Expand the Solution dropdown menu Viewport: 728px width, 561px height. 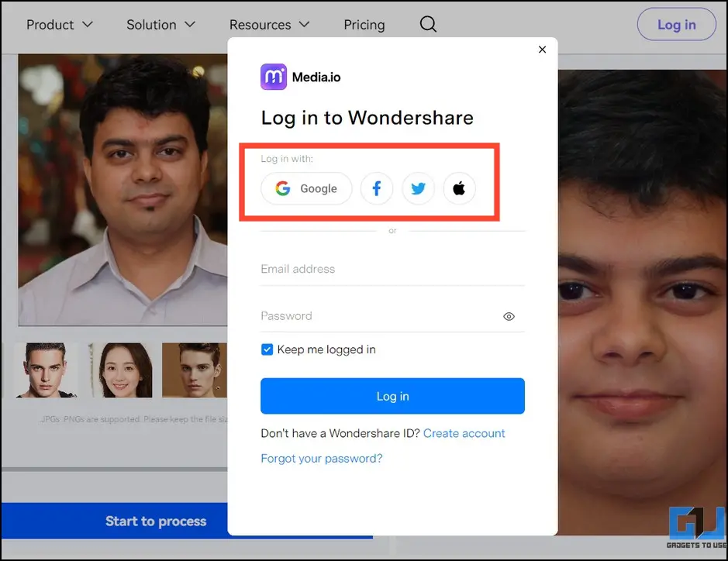[160, 25]
